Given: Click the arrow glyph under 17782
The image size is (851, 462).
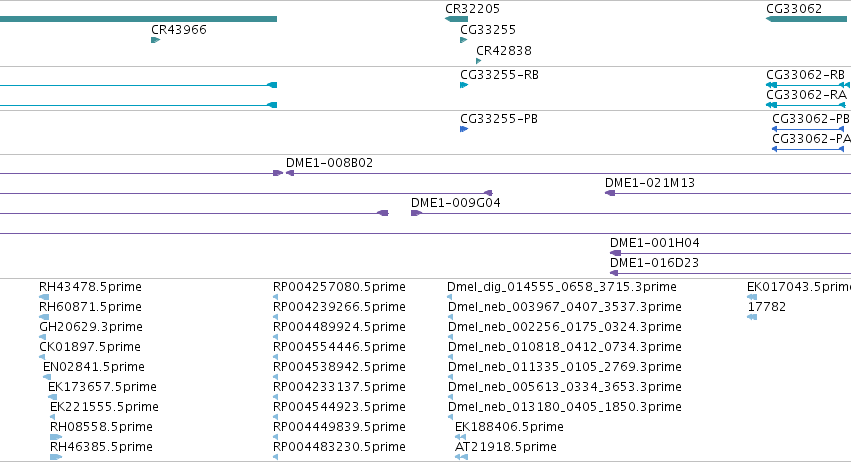Looking at the screenshot, I should [x=752, y=317].
